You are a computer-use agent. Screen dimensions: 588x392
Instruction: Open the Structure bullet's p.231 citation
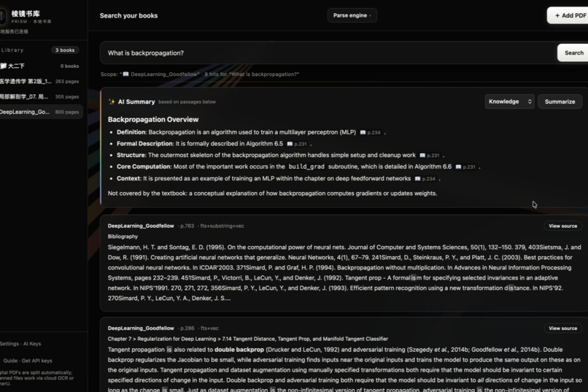coord(430,155)
